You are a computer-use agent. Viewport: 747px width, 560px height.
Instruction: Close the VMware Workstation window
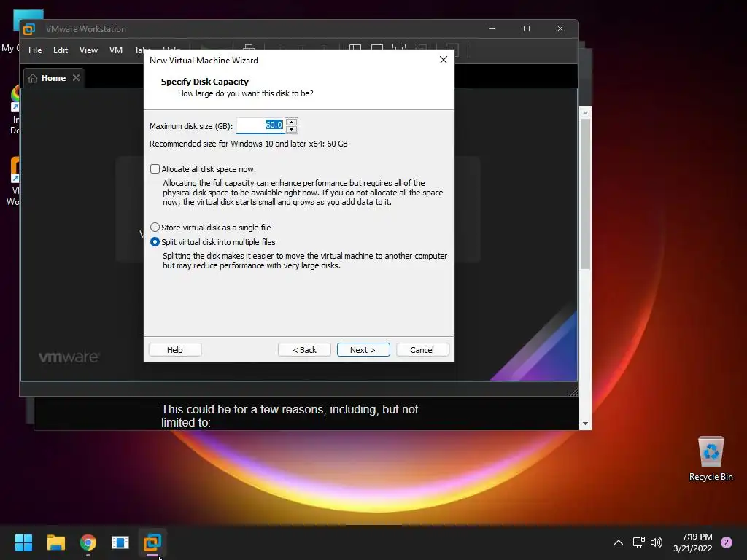coord(560,28)
